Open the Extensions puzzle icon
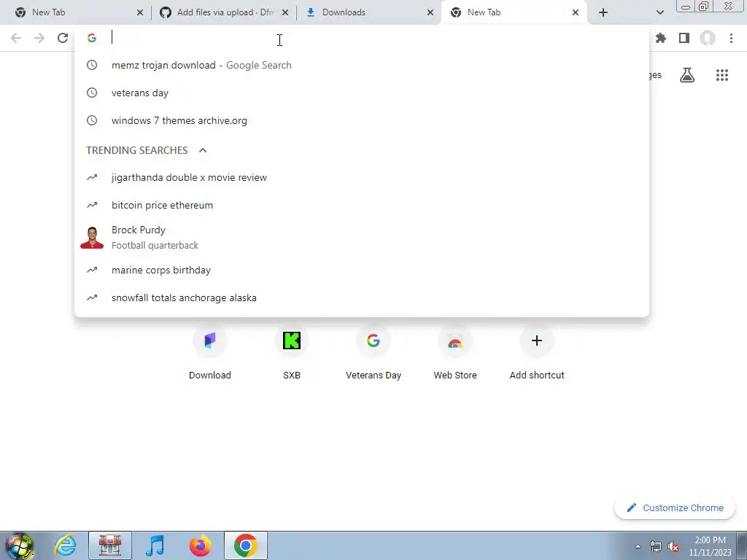 pyautogui.click(x=661, y=38)
